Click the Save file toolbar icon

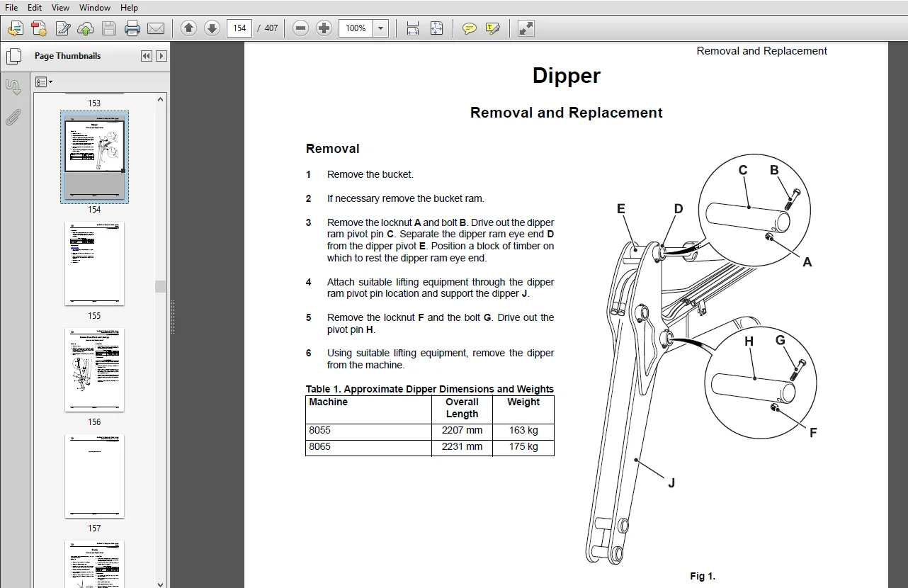pos(109,28)
